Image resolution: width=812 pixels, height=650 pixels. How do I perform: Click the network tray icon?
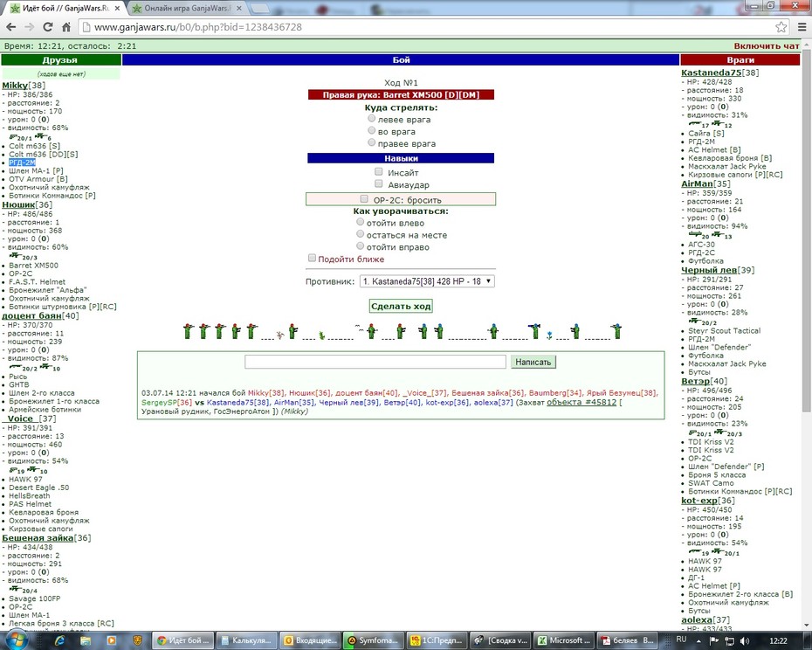click(729, 640)
